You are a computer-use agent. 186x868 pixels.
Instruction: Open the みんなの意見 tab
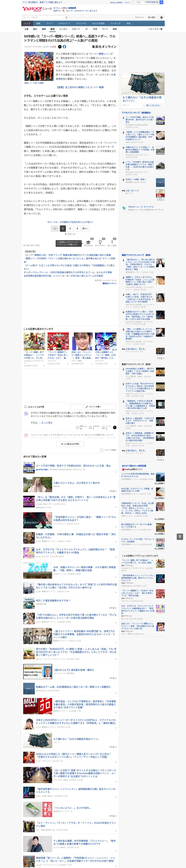[x=99, y=24]
